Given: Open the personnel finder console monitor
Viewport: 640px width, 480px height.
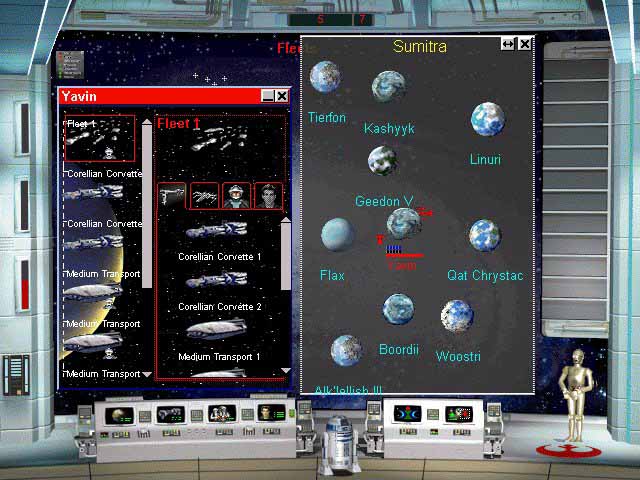Looking at the screenshot, I should pos(272,413).
